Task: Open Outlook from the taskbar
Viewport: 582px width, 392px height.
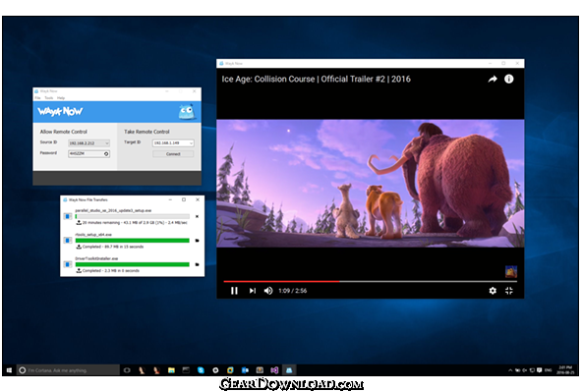Action: point(245,370)
